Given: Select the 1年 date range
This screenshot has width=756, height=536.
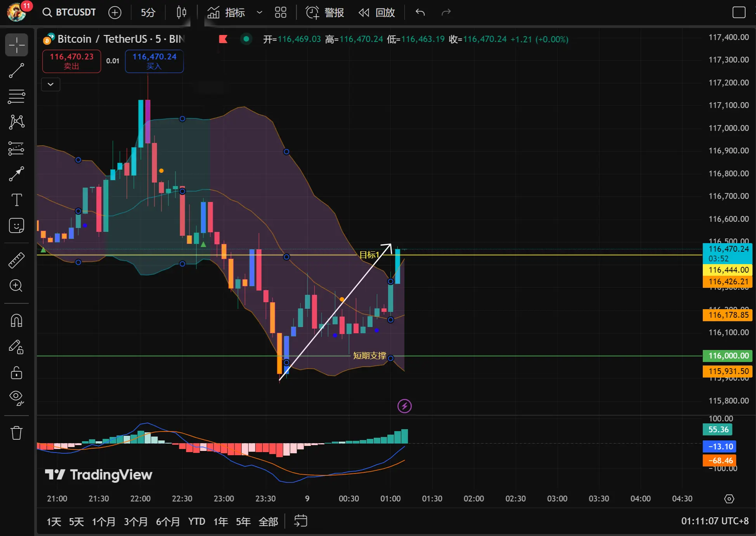Looking at the screenshot, I should (x=221, y=522).
